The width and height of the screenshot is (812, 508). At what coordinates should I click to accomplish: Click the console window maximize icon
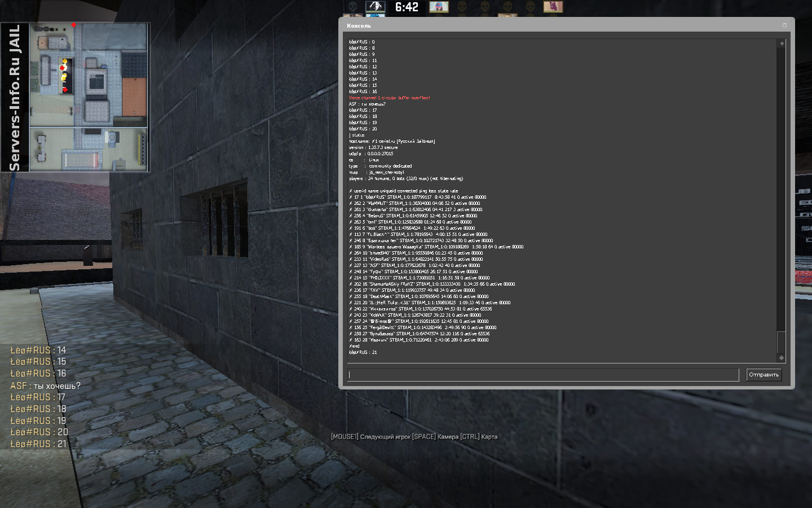click(x=784, y=25)
